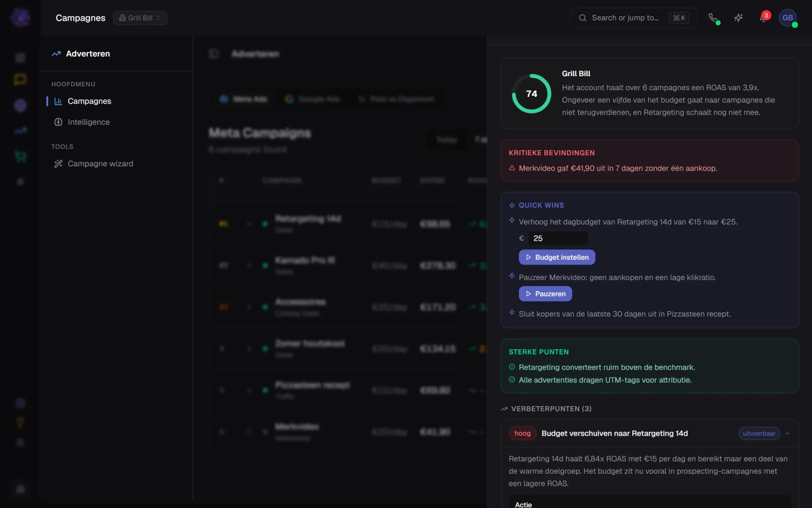Click the check icon beside Retargeting converteert
This screenshot has width=812, height=508.
(x=512, y=367)
